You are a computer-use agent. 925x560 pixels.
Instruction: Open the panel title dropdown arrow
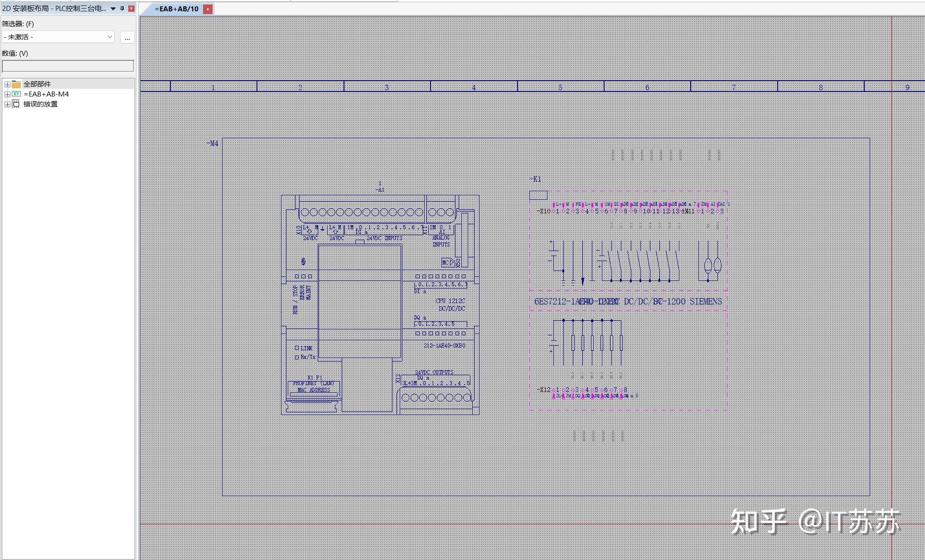113,8
